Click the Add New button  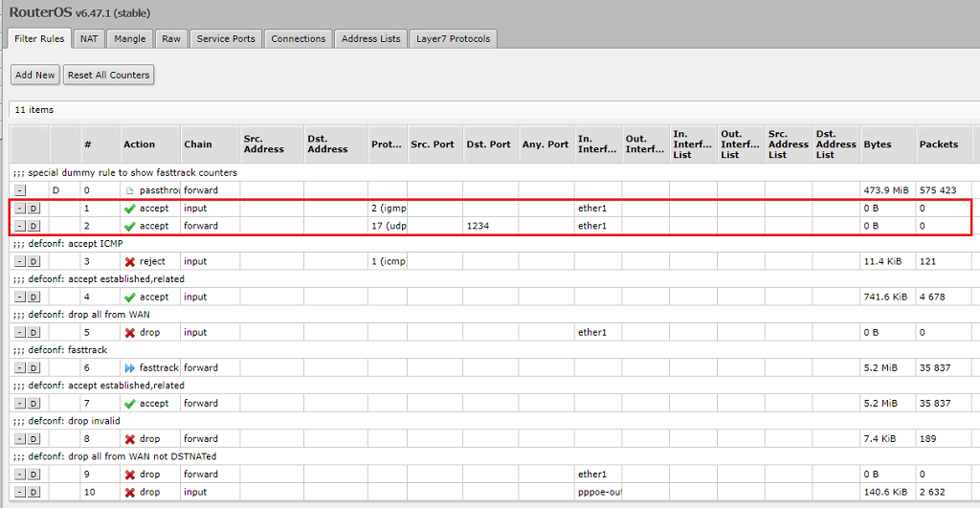pyautogui.click(x=35, y=75)
